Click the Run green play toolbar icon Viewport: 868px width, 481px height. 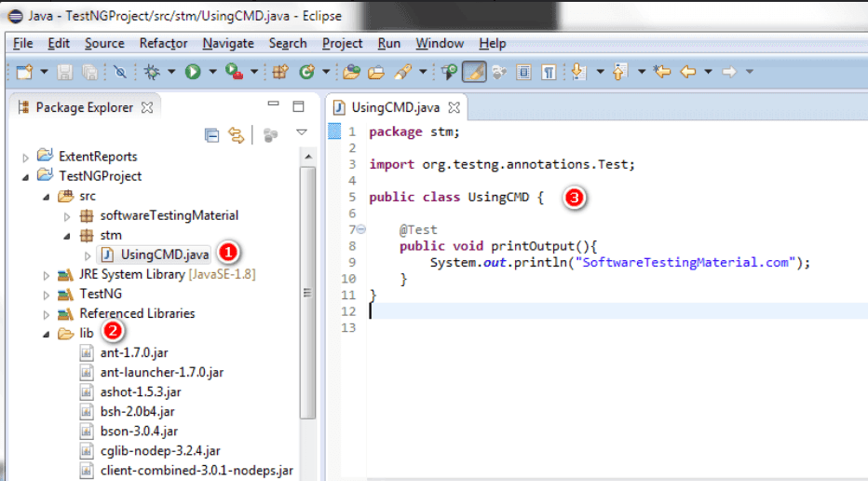pyautogui.click(x=193, y=72)
